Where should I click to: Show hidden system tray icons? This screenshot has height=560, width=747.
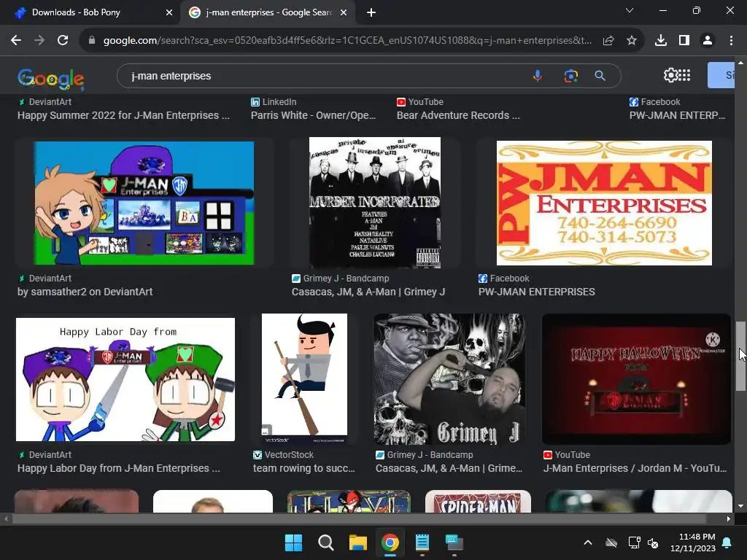(x=588, y=542)
